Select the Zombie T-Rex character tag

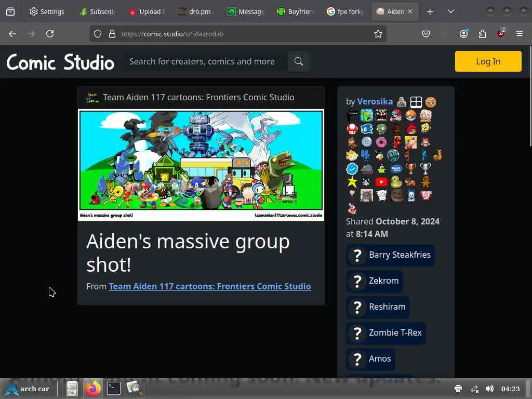(386, 333)
